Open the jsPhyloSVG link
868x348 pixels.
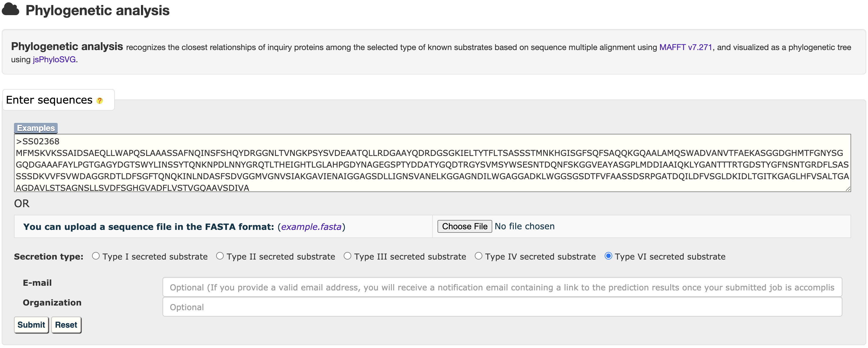click(x=54, y=60)
